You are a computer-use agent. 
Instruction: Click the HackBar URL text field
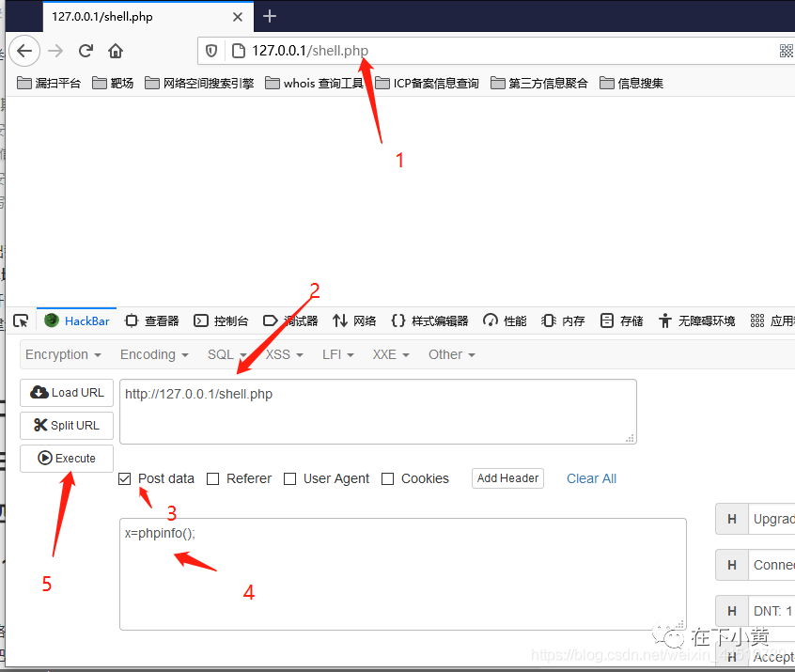tap(378, 412)
